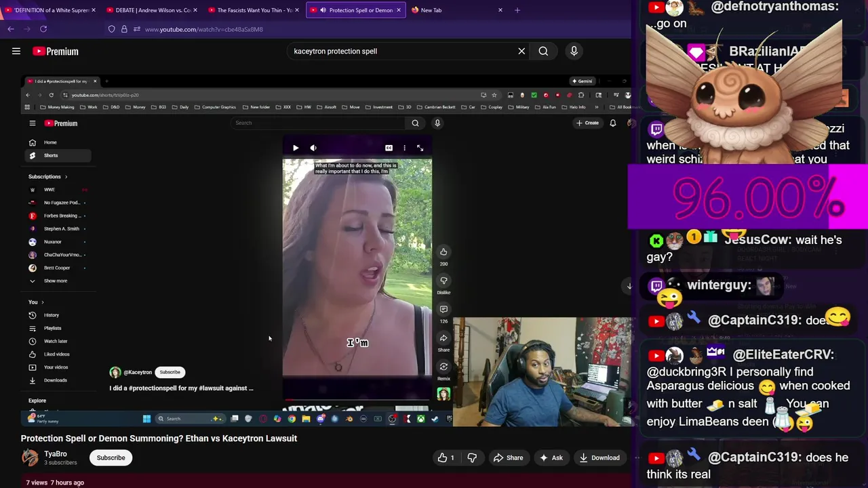Image resolution: width=868 pixels, height=488 pixels.
Task: View site security lock information
Action: (124, 29)
